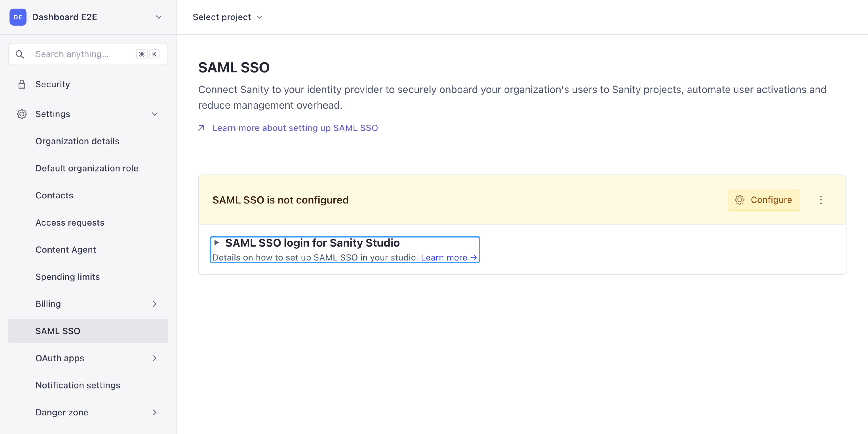Go to Default organization role

(88, 168)
